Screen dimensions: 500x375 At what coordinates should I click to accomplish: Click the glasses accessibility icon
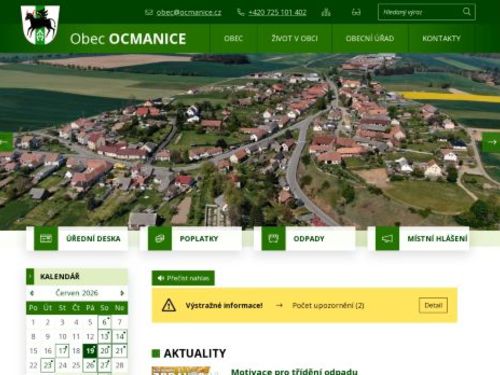click(x=356, y=12)
